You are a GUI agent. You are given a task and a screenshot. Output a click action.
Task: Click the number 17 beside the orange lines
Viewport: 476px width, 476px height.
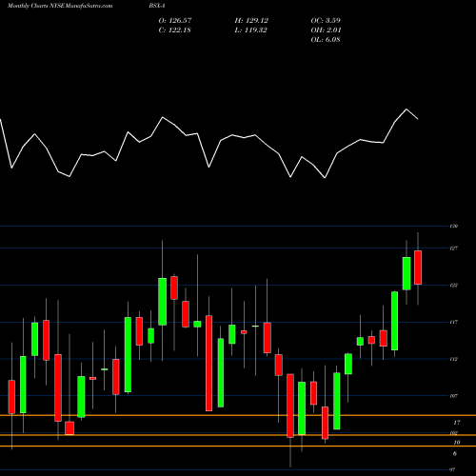point(456,423)
